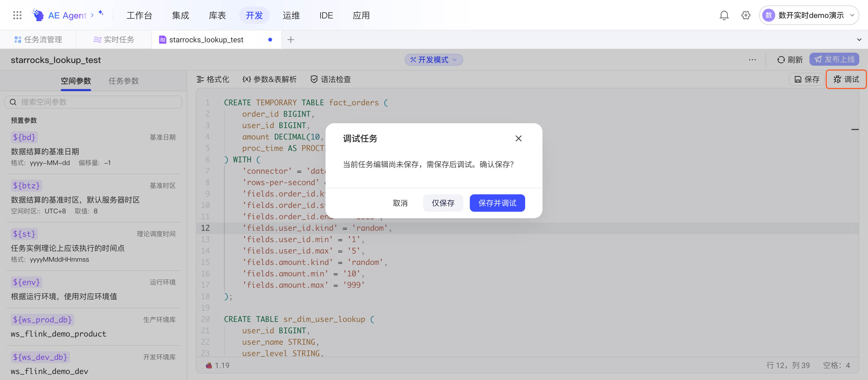This screenshot has width=868, height=380.
Task: Add a new tab with plus icon
Action: (x=291, y=40)
